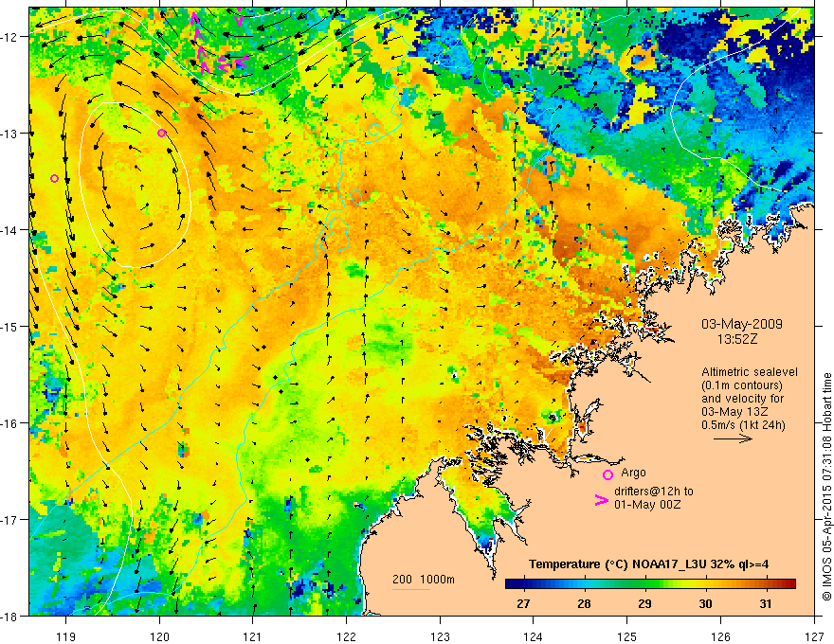Click the 'and velocity for' text line
The width and height of the screenshot is (834, 644).
742,399
